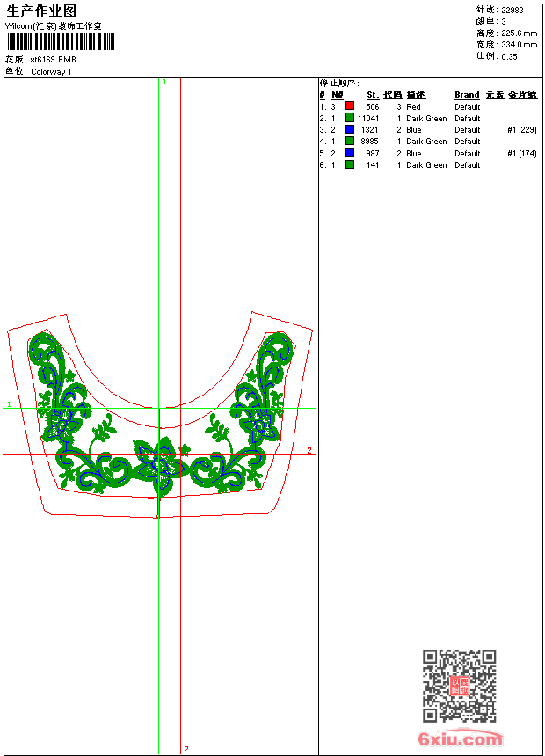Click the stitch count 1321 cell
Image resolution: width=545 pixels, height=756 pixels.
pyautogui.click(x=370, y=130)
